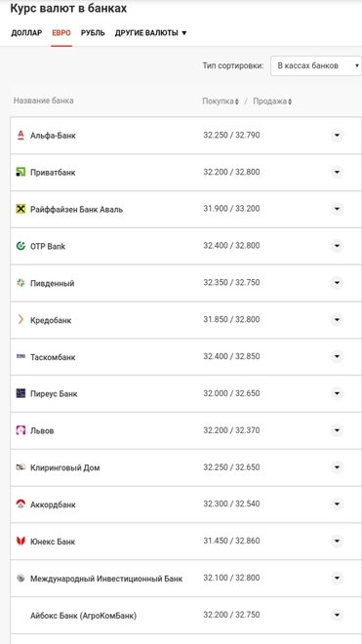Click the Аккордбанк red logo icon
The image size is (362, 644).
20,503
